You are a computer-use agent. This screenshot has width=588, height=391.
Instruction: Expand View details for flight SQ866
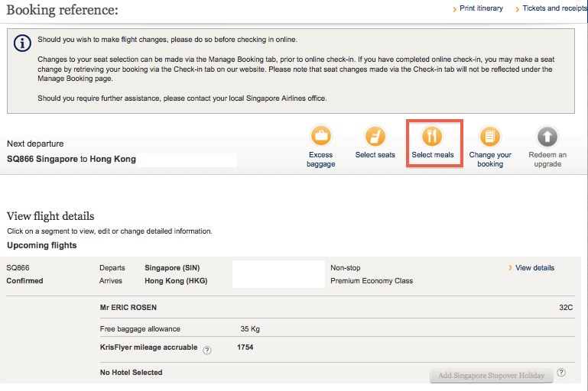(534, 268)
